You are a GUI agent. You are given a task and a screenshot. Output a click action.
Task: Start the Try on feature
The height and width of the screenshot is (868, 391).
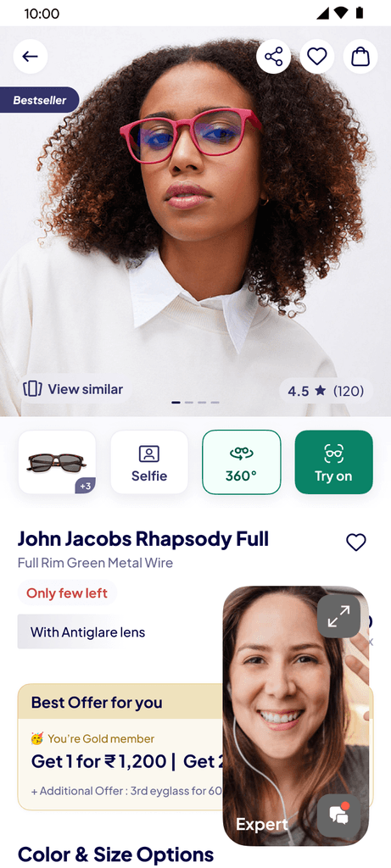pos(334,462)
